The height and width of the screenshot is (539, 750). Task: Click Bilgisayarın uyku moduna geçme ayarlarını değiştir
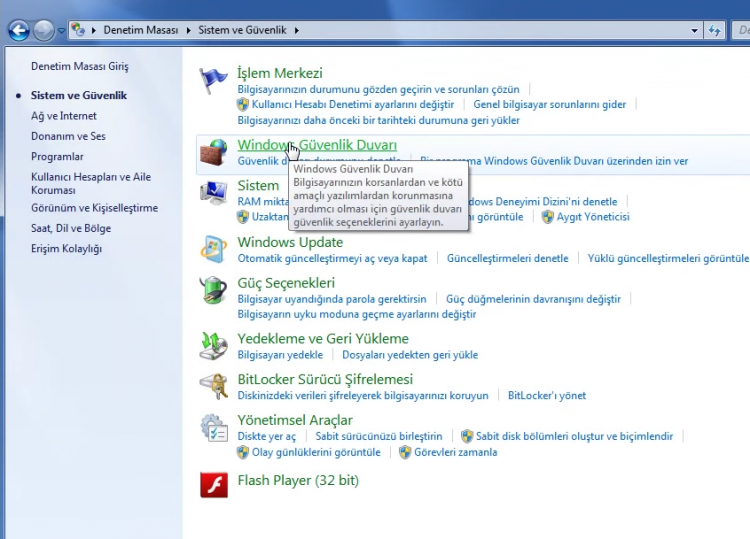pos(357,314)
